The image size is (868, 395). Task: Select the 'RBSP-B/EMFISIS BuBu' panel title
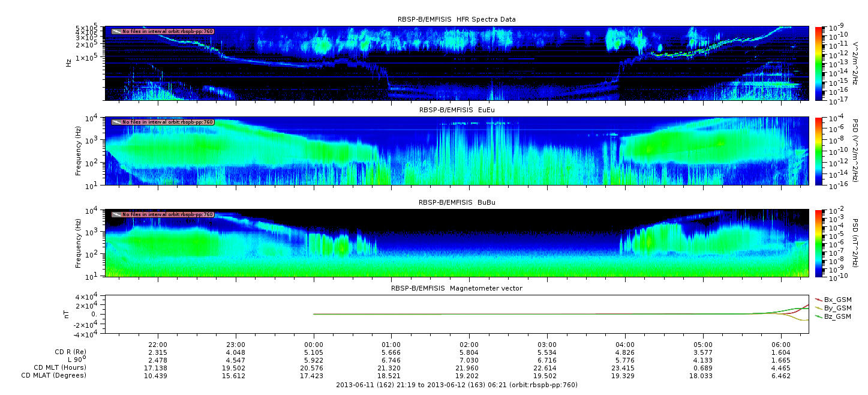click(456, 202)
